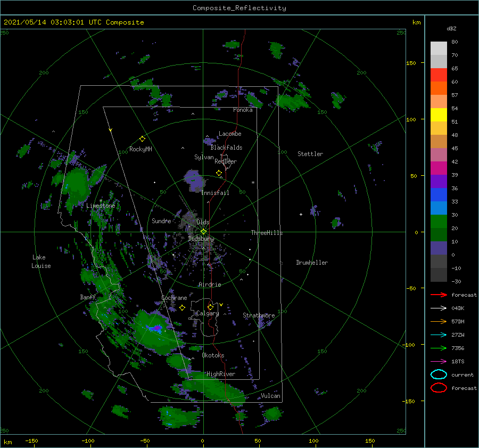The image size is (479, 448).
Task: Click the Okotoks label
Action: (x=213, y=355)
